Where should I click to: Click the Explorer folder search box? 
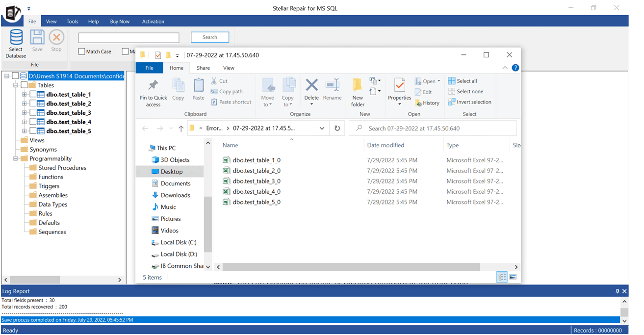coord(433,129)
